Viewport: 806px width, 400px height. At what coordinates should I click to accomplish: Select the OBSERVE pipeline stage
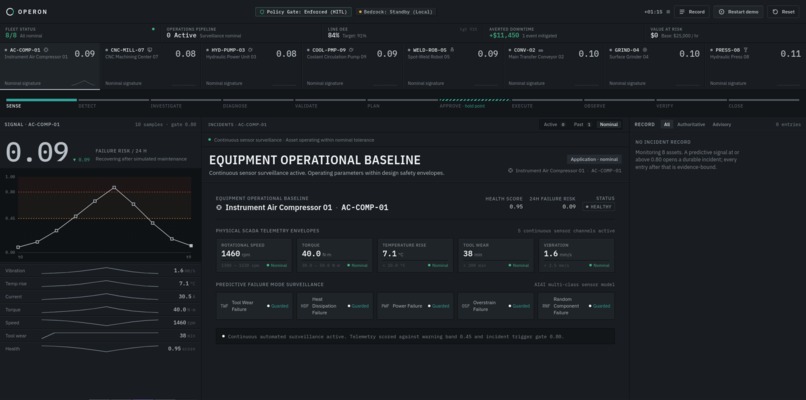619,103
